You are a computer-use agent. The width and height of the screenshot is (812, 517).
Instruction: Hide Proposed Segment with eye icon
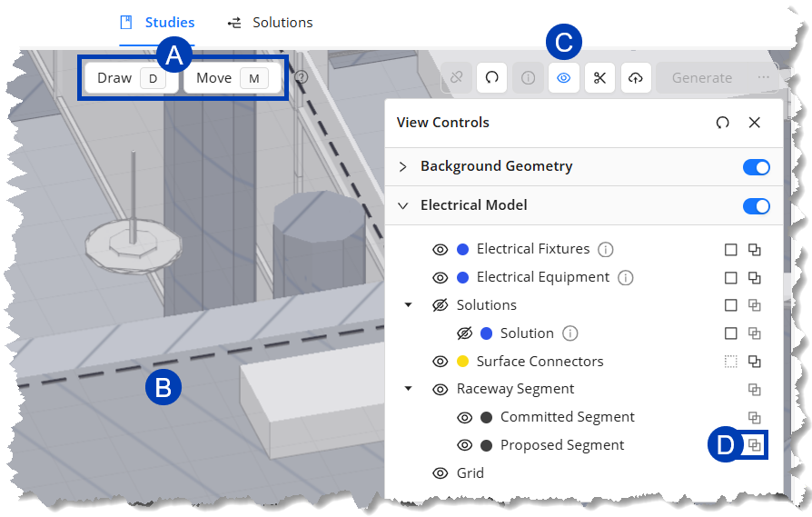point(464,445)
